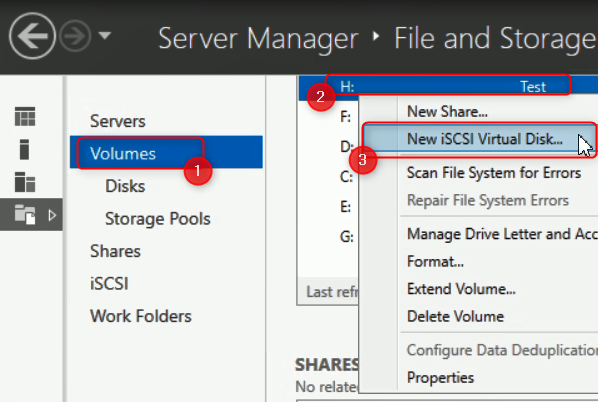Click Scan File System for Errors
This screenshot has height=402, width=598.
(494, 173)
